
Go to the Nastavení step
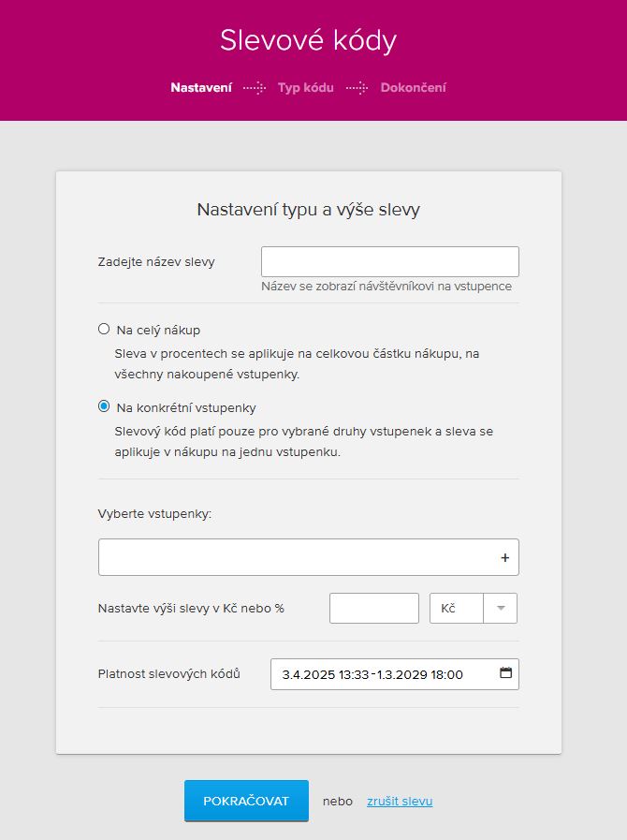click(x=201, y=88)
